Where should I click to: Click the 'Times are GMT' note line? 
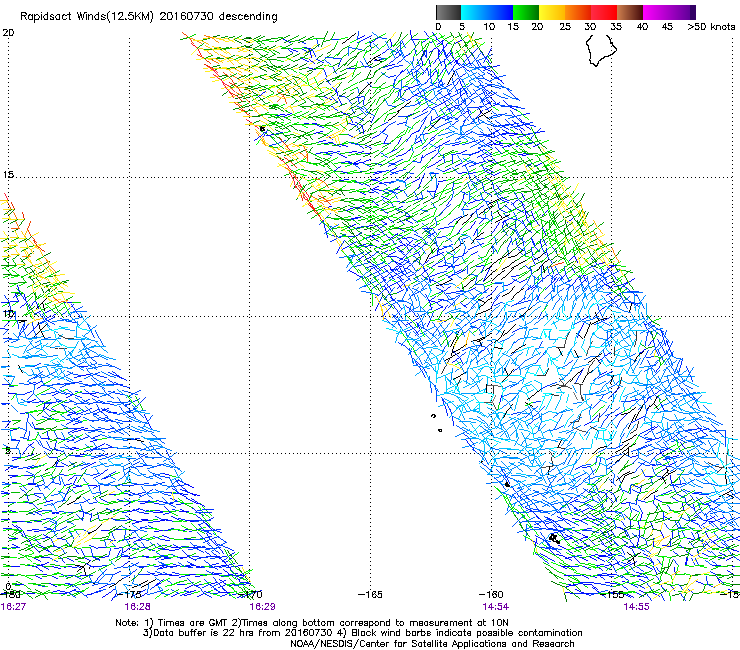(311, 623)
